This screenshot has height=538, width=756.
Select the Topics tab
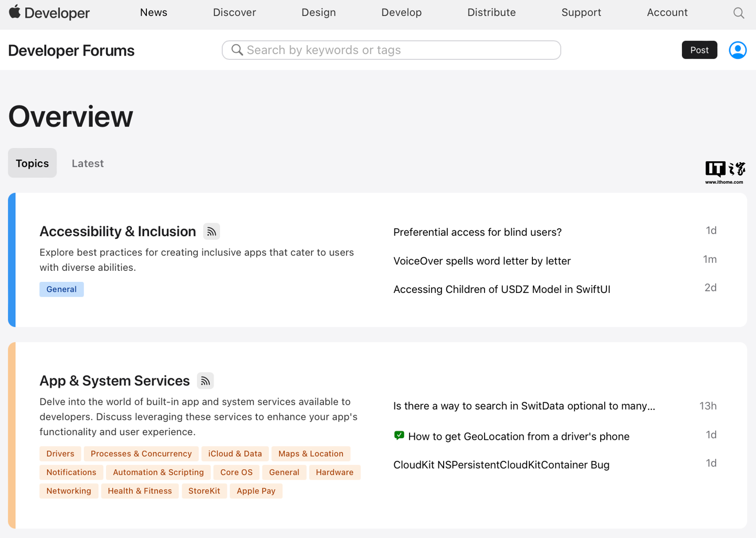(x=32, y=163)
